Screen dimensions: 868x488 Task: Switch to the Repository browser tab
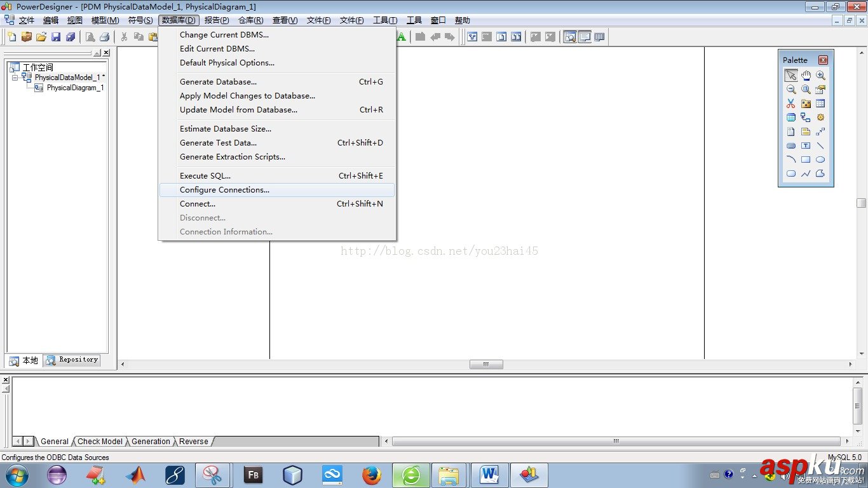pos(72,360)
